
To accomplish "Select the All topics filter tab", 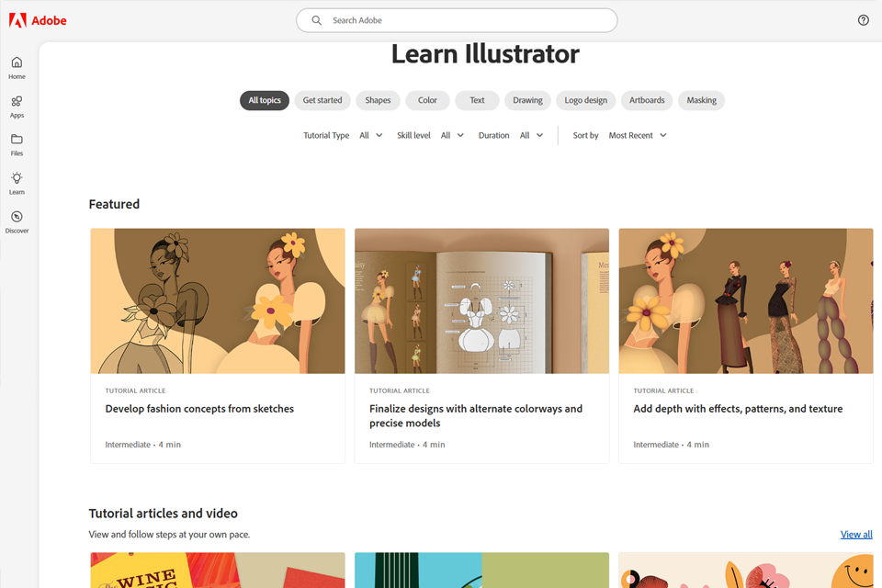I will click(x=265, y=100).
